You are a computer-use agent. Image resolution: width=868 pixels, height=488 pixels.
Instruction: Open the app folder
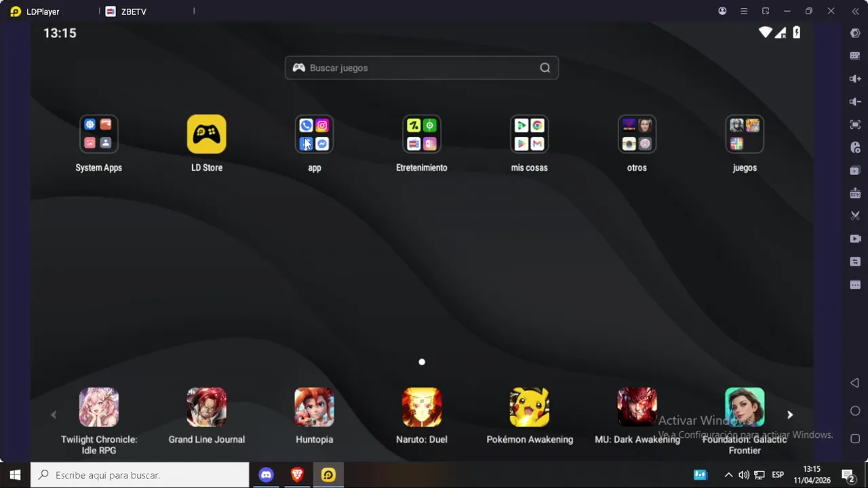[x=314, y=134]
